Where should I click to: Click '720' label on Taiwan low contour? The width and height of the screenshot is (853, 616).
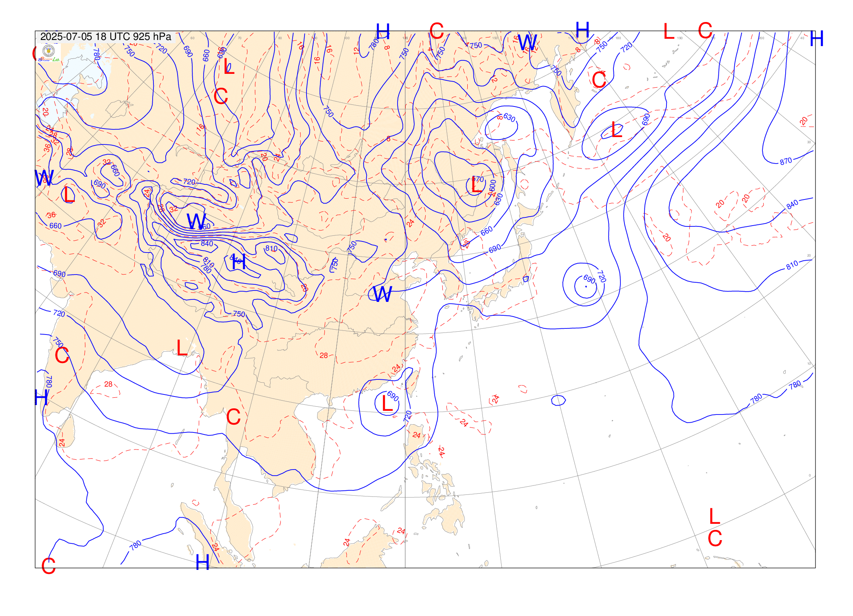[x=408, y=416]
